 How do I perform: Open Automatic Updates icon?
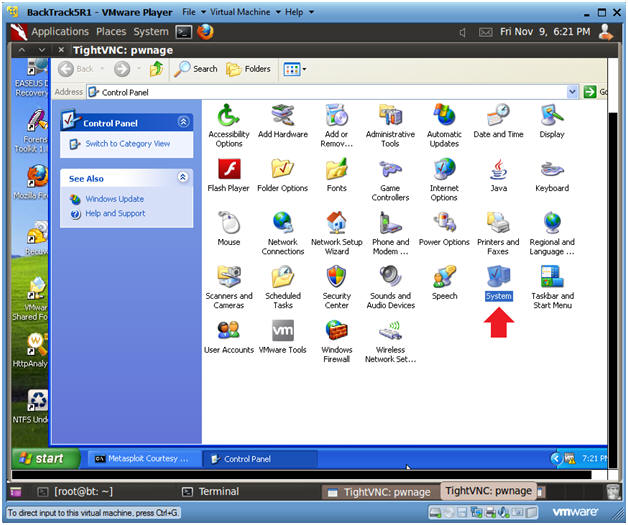point(444,125)
